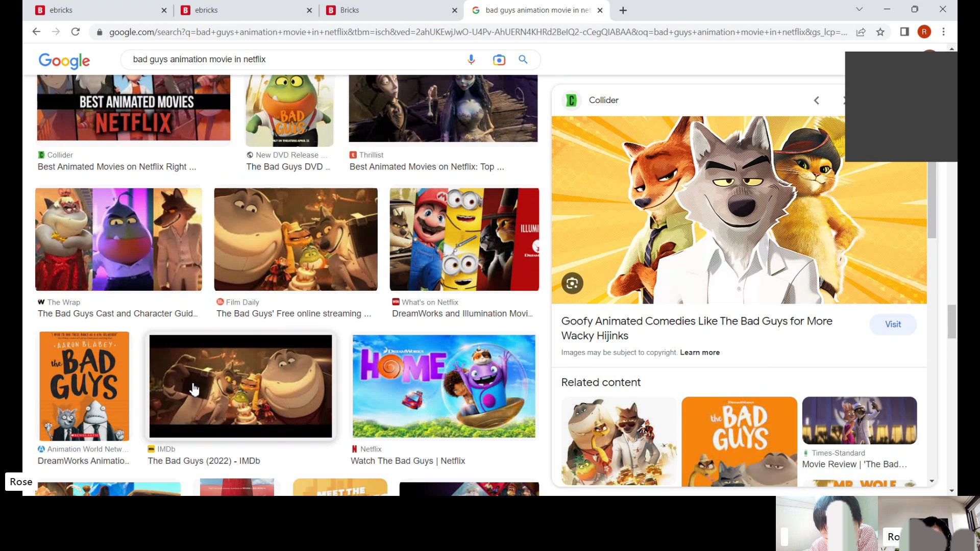Viewport: 980px width, 551px height.
Task: Start voice search with the microphone icon
Action: coord(471,60)
